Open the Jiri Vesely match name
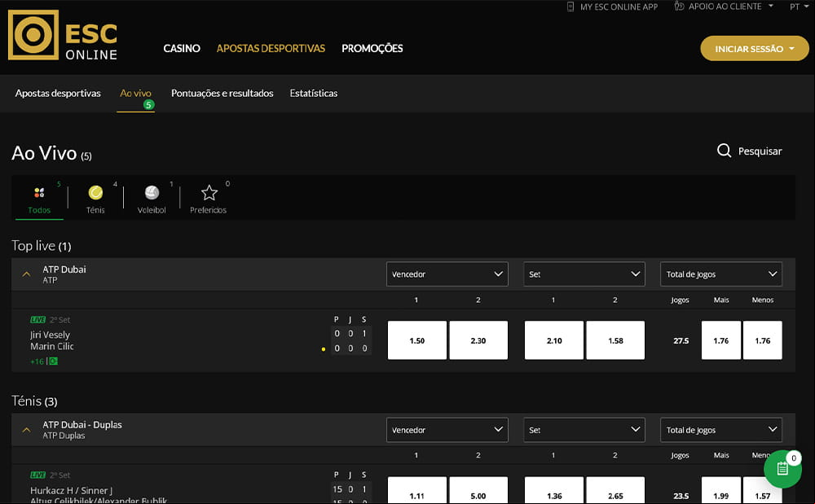The height and width of the screenshot is (504, 815). coord(50,335)
